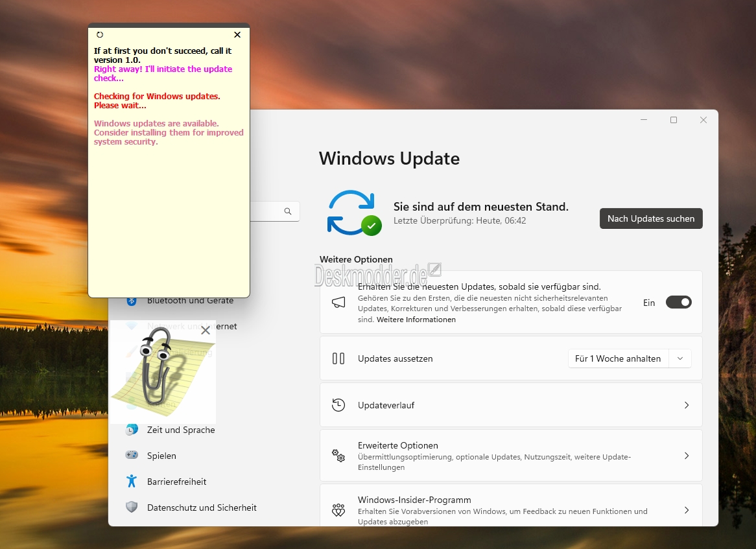
Task: Click the Windows Update sync status icon
Action: [x=355, y=213]
